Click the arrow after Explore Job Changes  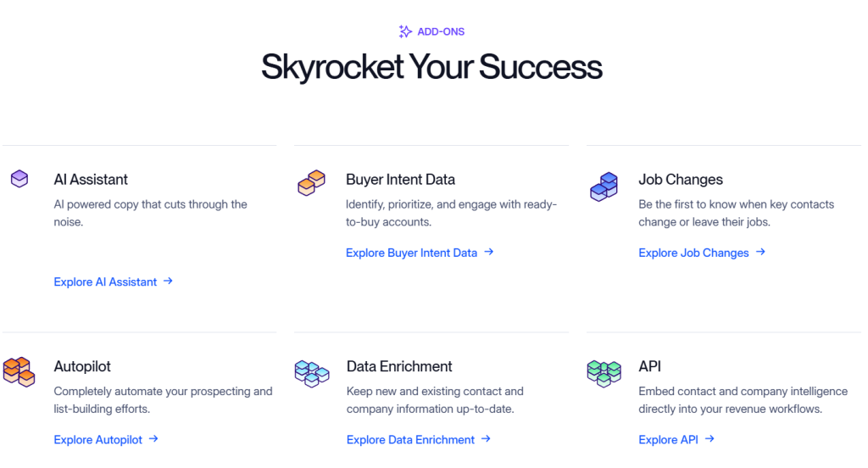tap(760, 252)
